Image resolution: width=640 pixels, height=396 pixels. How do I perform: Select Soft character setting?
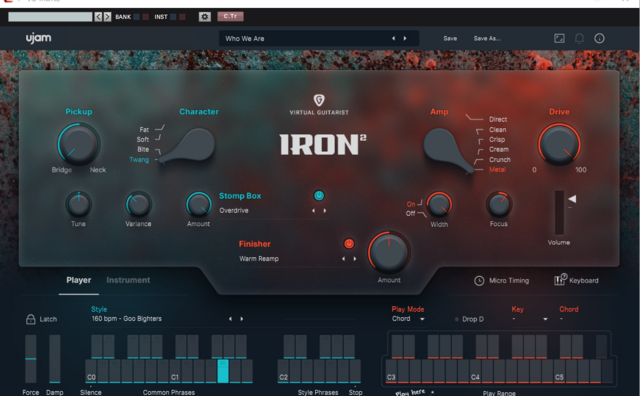(x=142, y=139)
